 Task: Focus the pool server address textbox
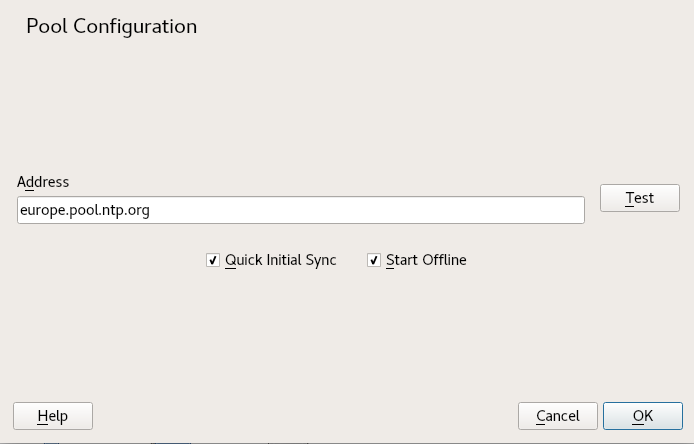click(300, 210)
